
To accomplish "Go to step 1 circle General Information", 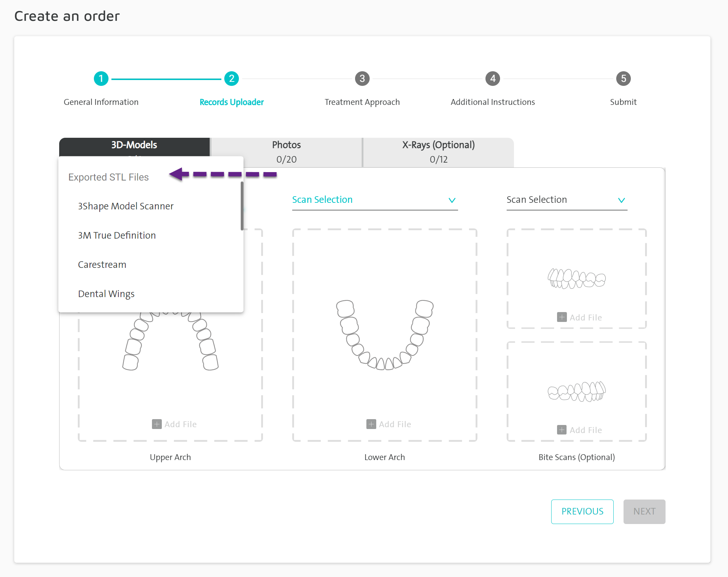I will 101,79.
